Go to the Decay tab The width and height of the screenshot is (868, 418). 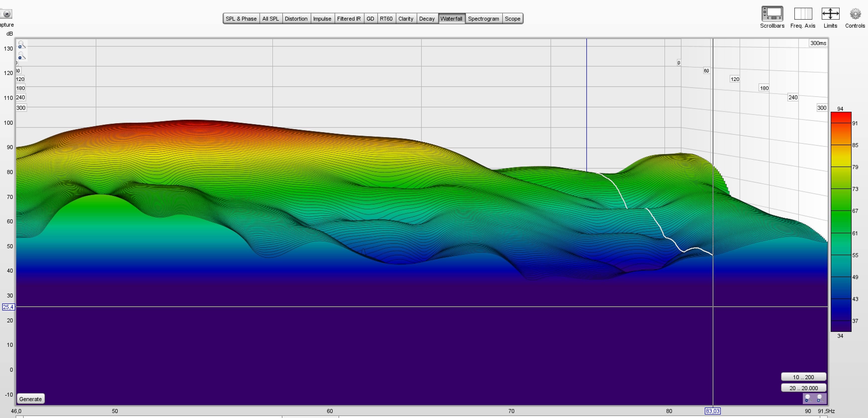(427, 18)
